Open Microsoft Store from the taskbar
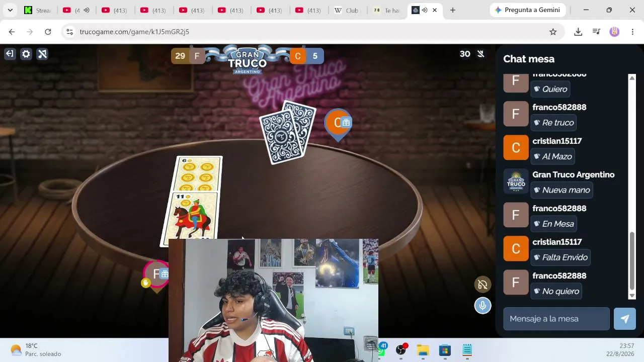 click(445, 350)
